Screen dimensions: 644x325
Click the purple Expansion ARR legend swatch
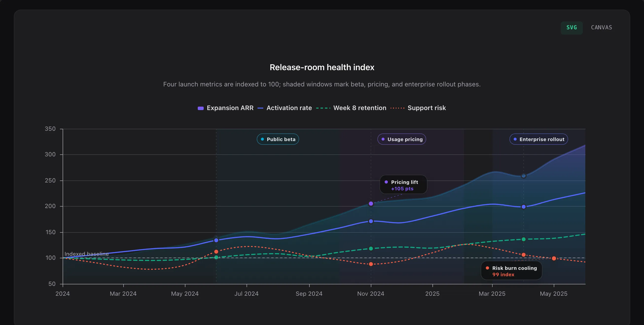coord(200,108)
